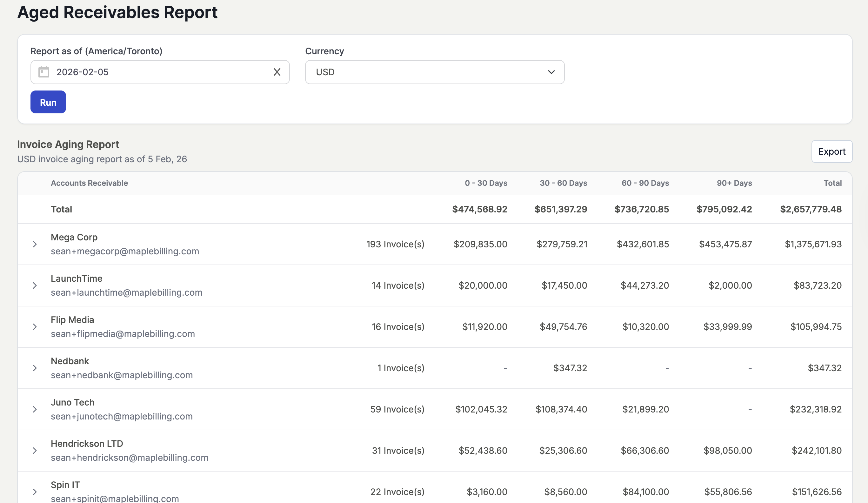Click the 0 - 30 Days column header
The image size is (868, 503).
click(x=486, y=183)
